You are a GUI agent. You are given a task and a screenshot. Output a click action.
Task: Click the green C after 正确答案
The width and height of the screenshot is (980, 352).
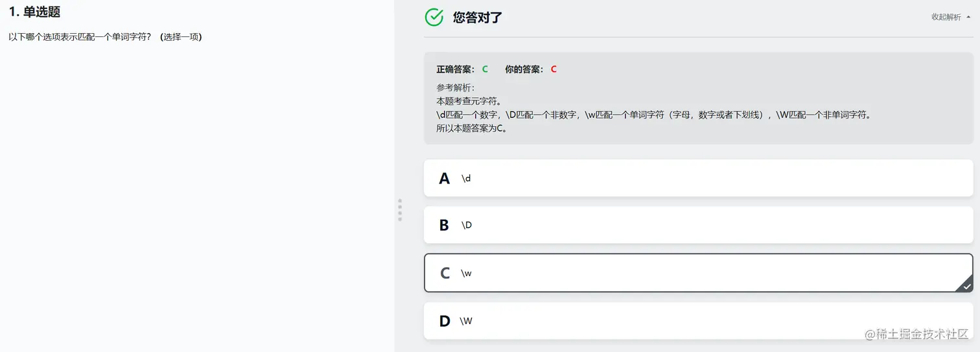pos(485,69)
